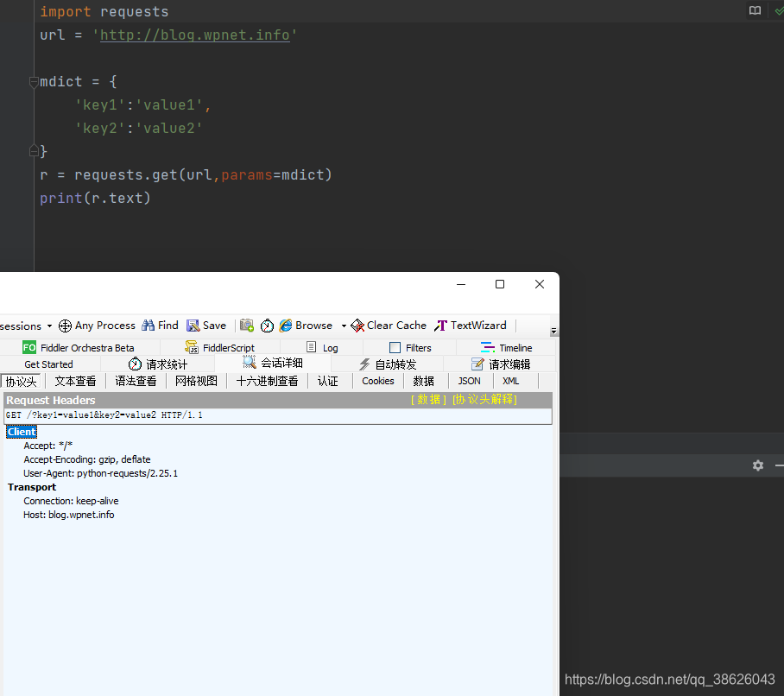Open the 文本查看 inspector tab
Viewport: 784px width, 696px height.
[x=75, y=381]
